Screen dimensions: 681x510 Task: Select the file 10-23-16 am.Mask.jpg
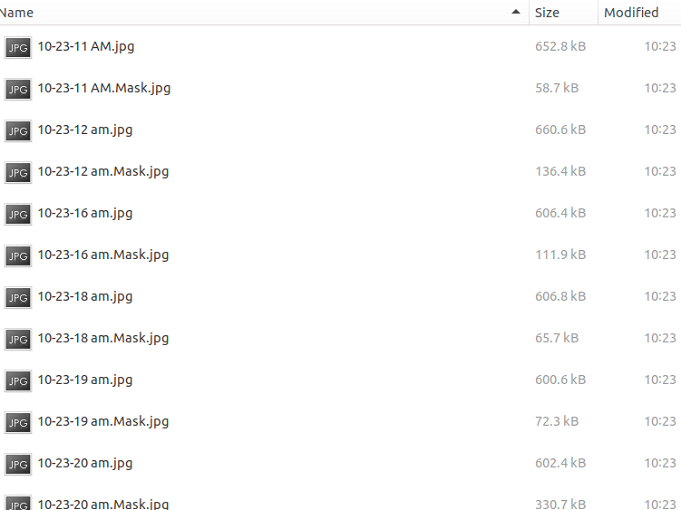103,255
